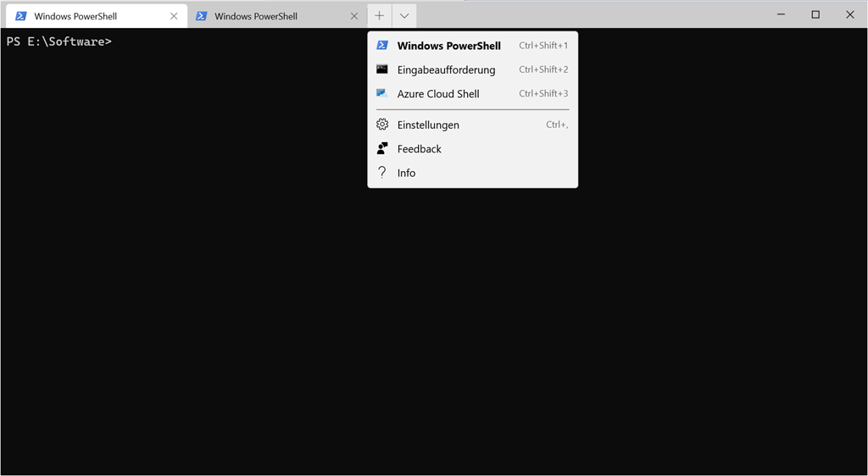
Task: Click the black command prompt icon
Action: pos(382,69)
